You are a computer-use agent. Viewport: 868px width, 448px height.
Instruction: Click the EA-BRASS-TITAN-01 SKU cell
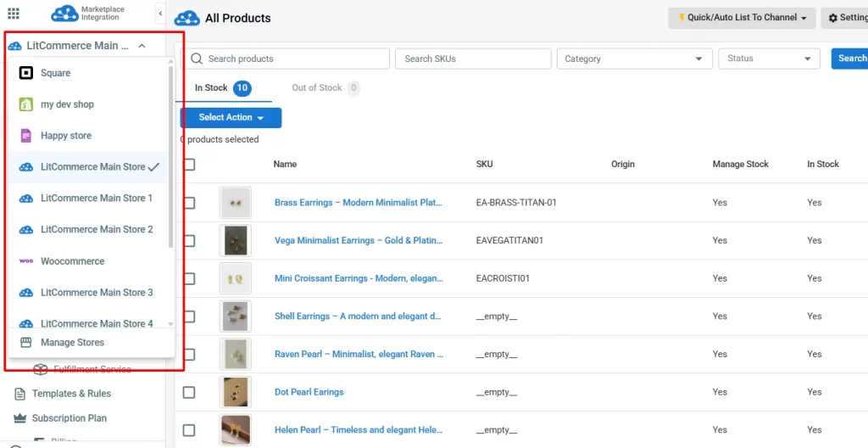pos(516,203)
